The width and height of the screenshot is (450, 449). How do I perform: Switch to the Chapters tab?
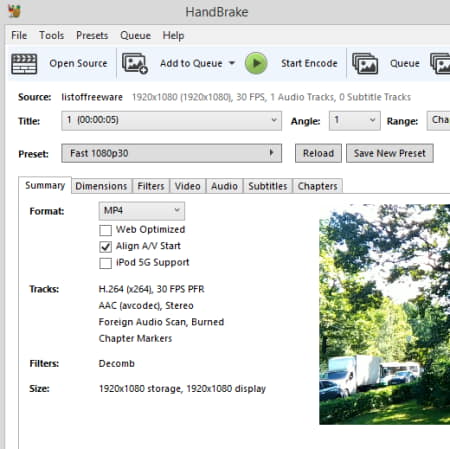pyautogui.click(x=318, y=186)
